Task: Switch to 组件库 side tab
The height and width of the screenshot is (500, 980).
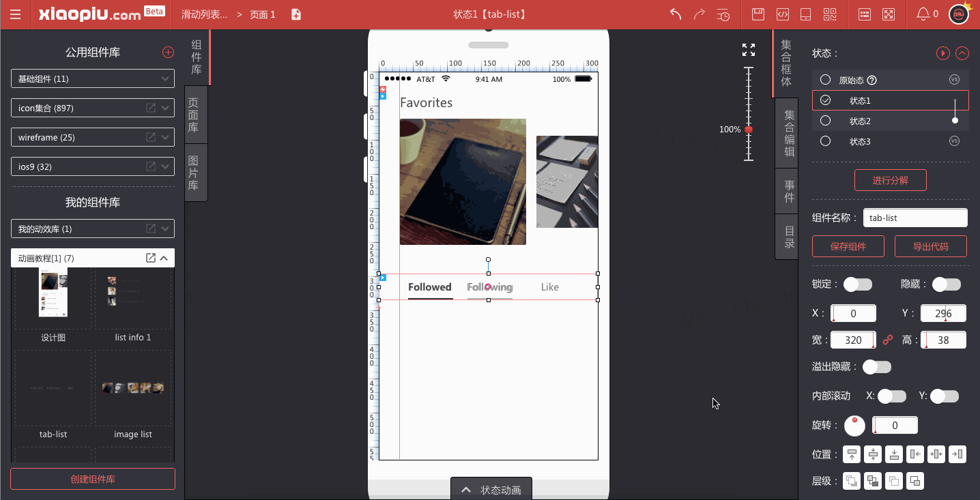Action: (197, 57)
